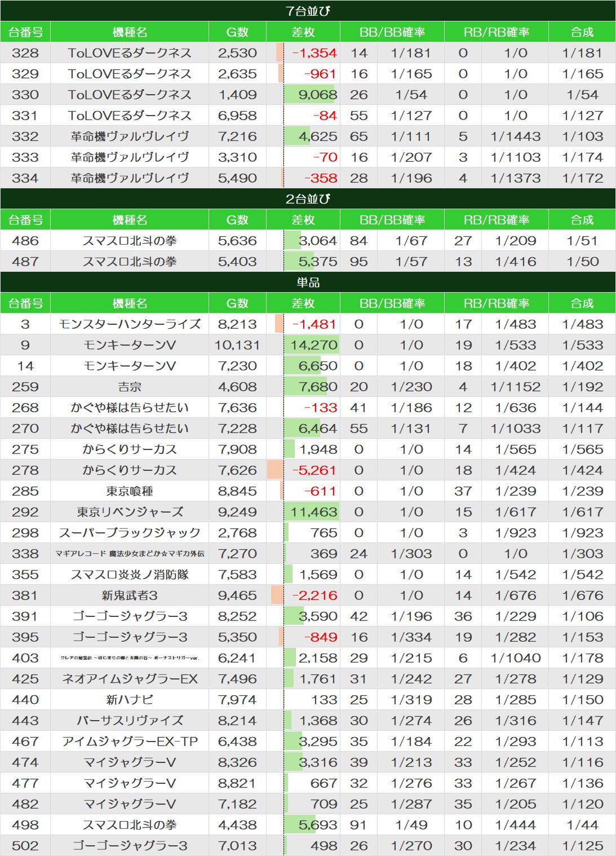Click 1/1373 RB rate in row 334
The image size is (616, 856).
point(515,178)
